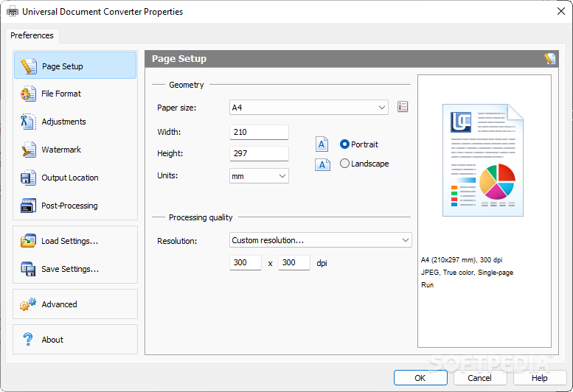Open the About label
Screen dimensions: 573x392
[52, 340]
